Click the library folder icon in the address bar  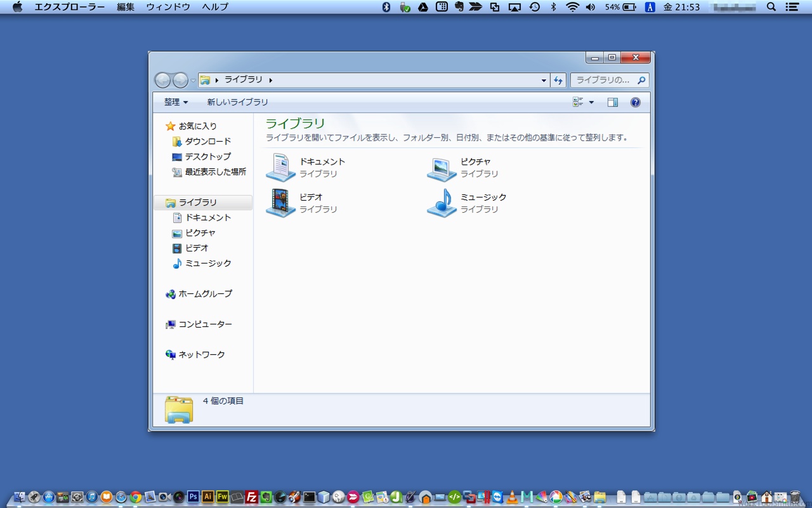205,80
